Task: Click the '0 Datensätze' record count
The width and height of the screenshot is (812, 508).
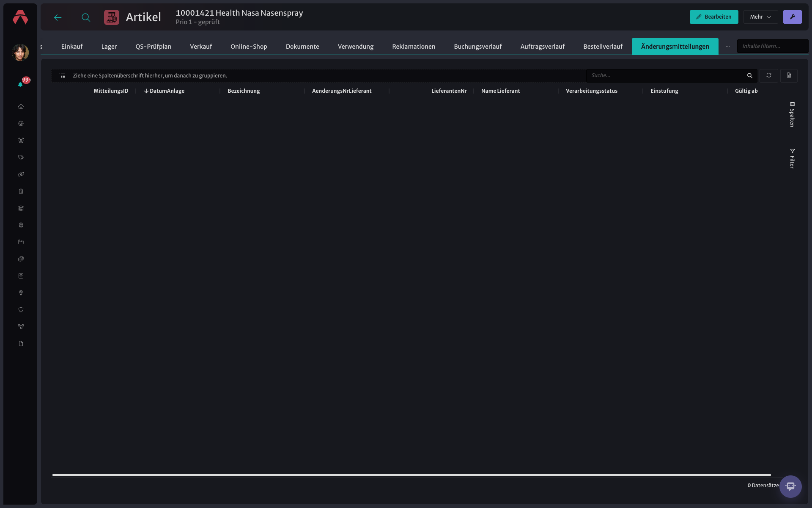Action: click(x=763, y=486)
